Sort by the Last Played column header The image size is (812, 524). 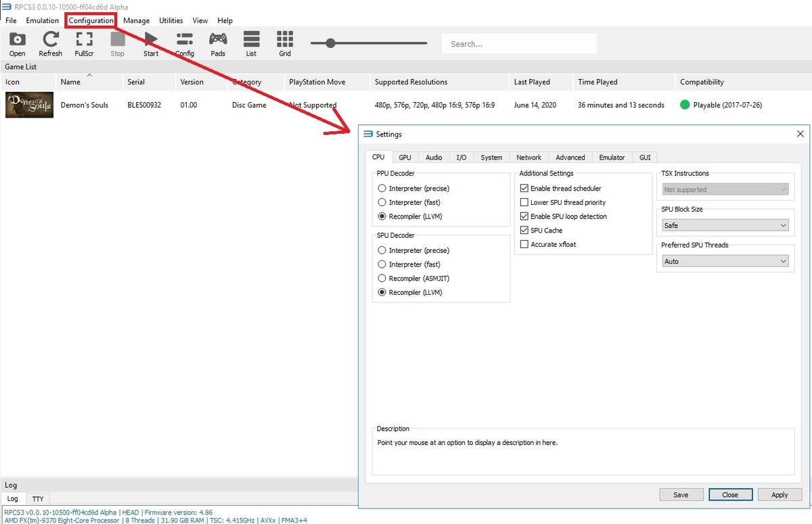(x=541, y=82)
